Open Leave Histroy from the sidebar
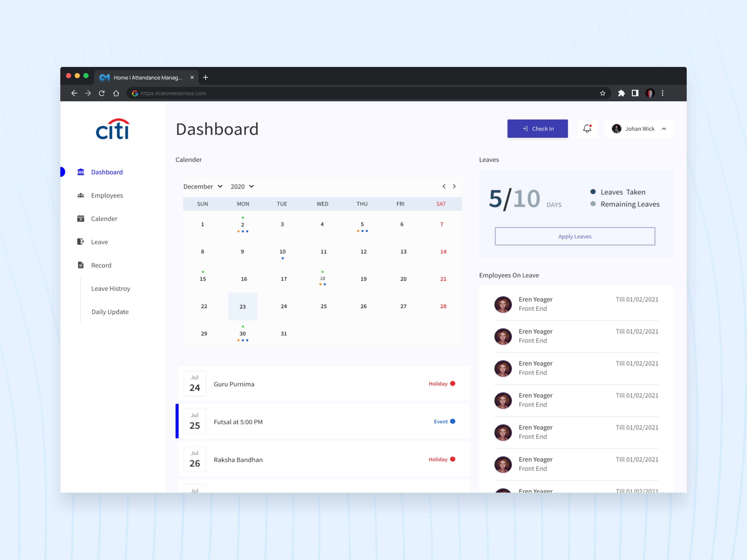This screenshot has height=560, width=747. tap(110, 288)
